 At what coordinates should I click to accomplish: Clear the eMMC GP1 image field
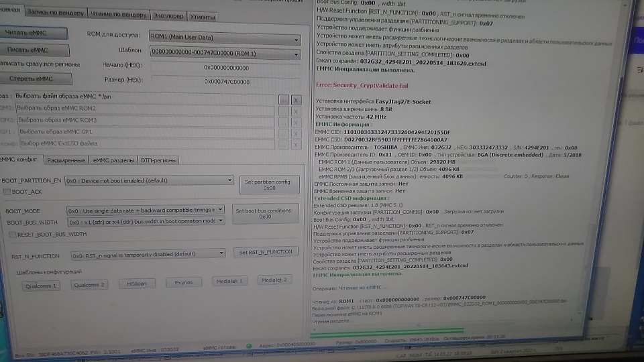coord(297,133)
